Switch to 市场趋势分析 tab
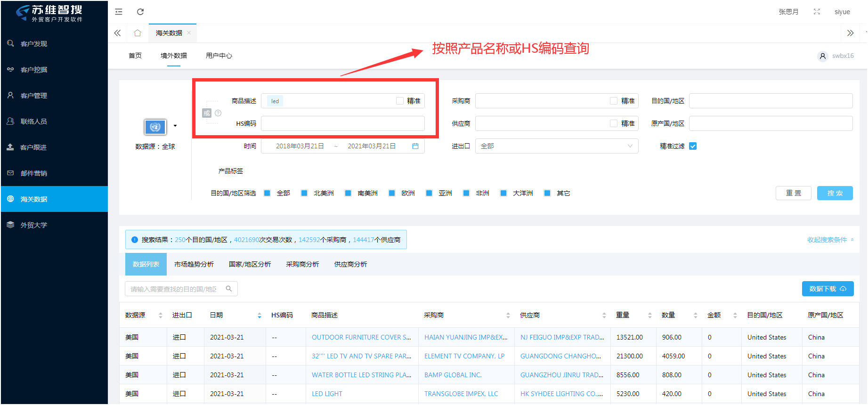This screenshot has width=868, height=405. [x=194, y=265]
